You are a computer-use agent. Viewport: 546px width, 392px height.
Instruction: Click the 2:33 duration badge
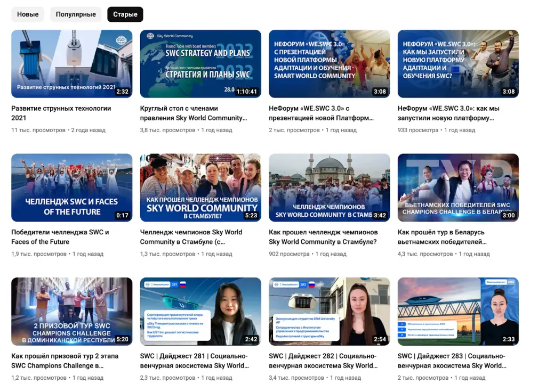click(509, 339)
